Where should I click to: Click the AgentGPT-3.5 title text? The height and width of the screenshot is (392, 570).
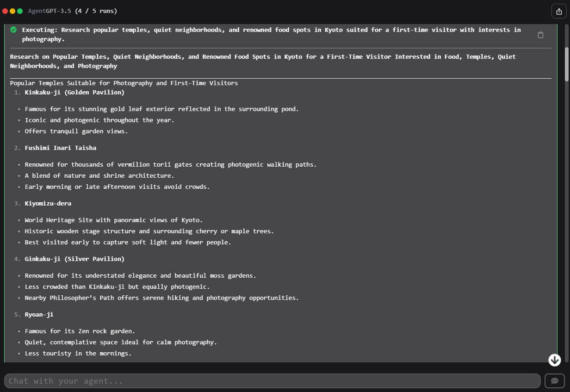click(x=50, y=11)
